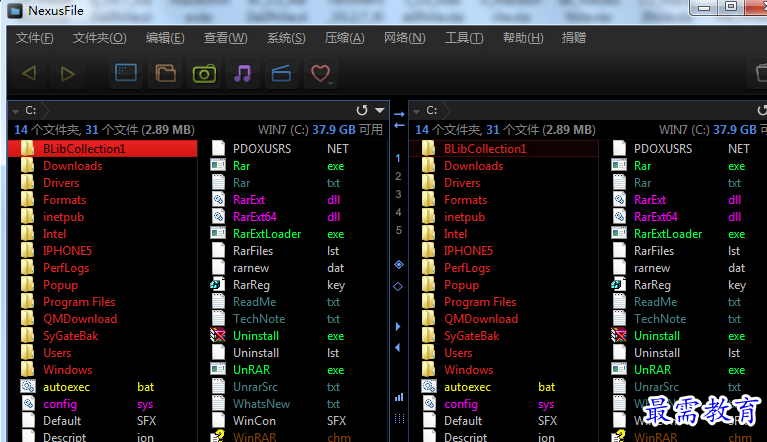Copy to left panel using left arrow
Screen dimensions: 767x442
point(399,126)
